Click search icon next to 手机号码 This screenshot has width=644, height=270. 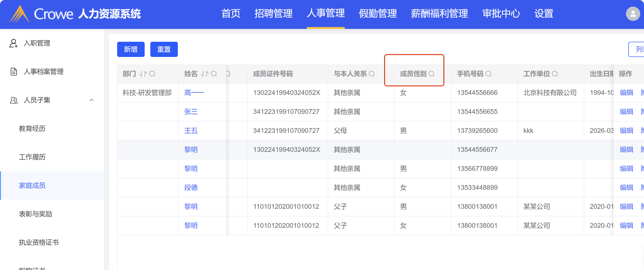[488, 74]
